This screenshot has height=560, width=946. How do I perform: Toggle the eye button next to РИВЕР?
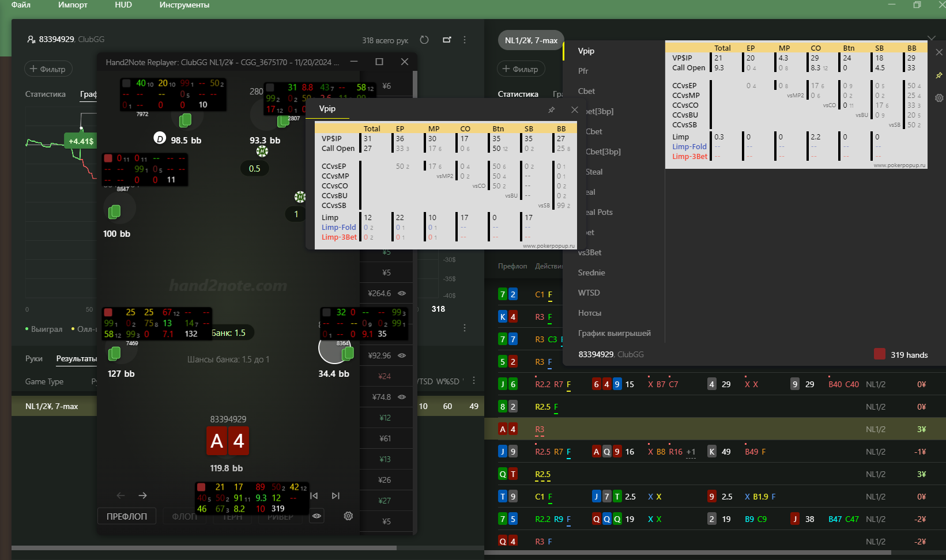316,516
